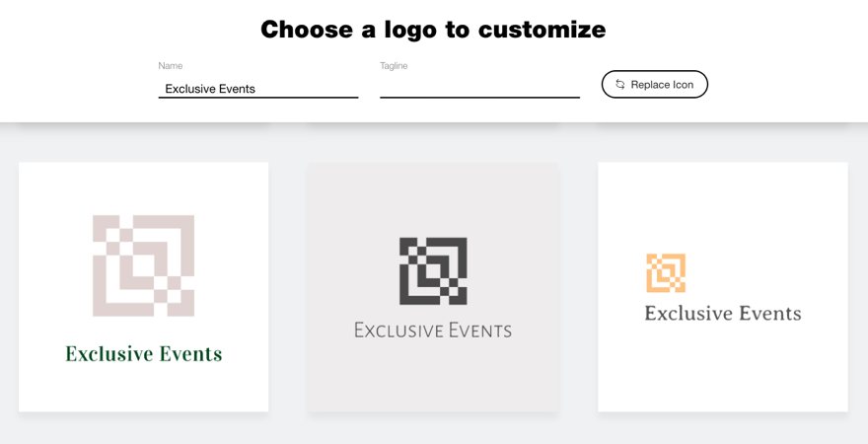
Task: Click the 'Exclusive Events' text in the Name field
Action: [210, 89]
